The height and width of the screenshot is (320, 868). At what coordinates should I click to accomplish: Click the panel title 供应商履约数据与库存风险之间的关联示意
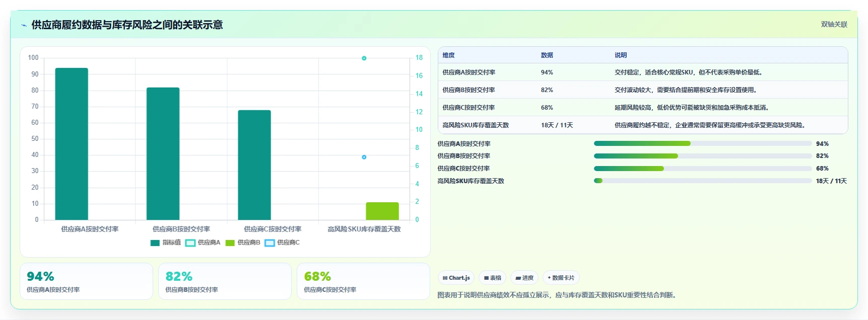click(127, 25)
